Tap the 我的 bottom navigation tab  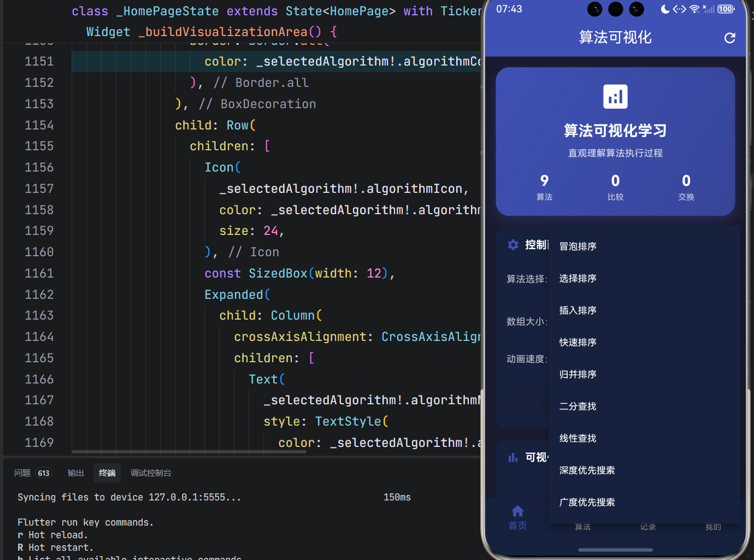point(713,527)
